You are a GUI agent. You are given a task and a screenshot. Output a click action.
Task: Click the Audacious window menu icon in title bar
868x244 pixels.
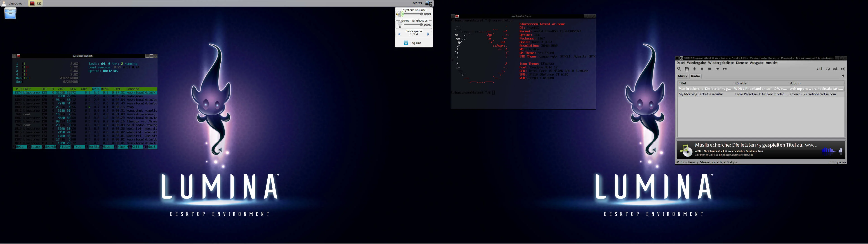[x=681, y=58]
